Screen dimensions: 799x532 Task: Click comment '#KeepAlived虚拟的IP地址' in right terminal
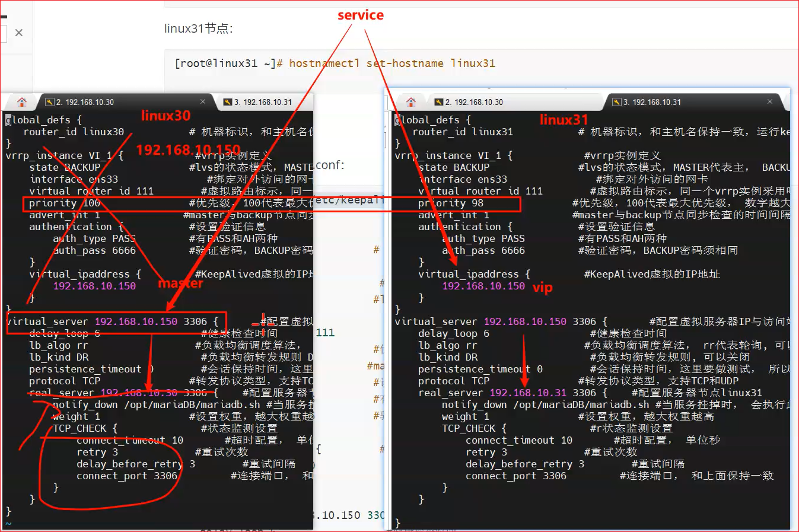[x=652, y=274]
